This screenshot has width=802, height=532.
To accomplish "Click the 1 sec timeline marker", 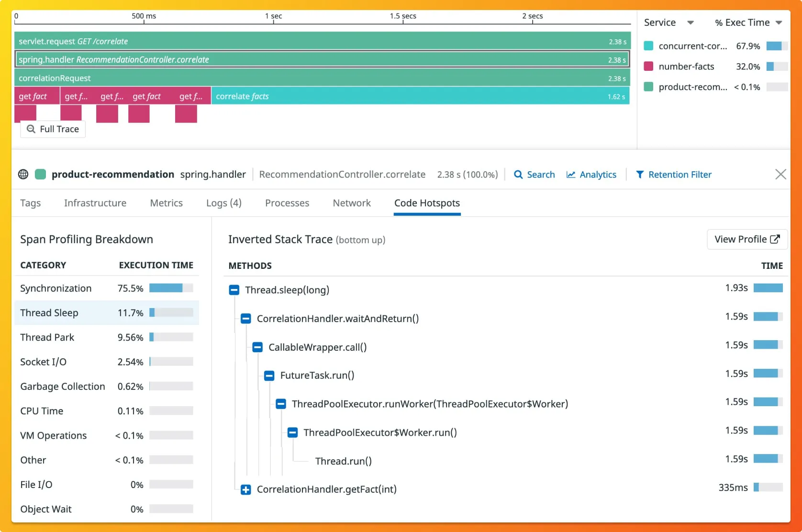I will tap(274, 16).
